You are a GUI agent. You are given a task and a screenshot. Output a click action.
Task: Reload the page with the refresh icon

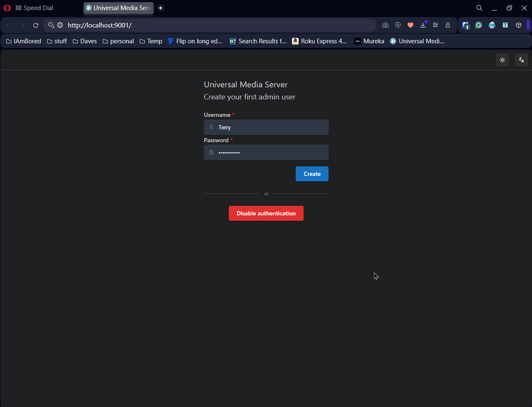click(x=35, y=25)
